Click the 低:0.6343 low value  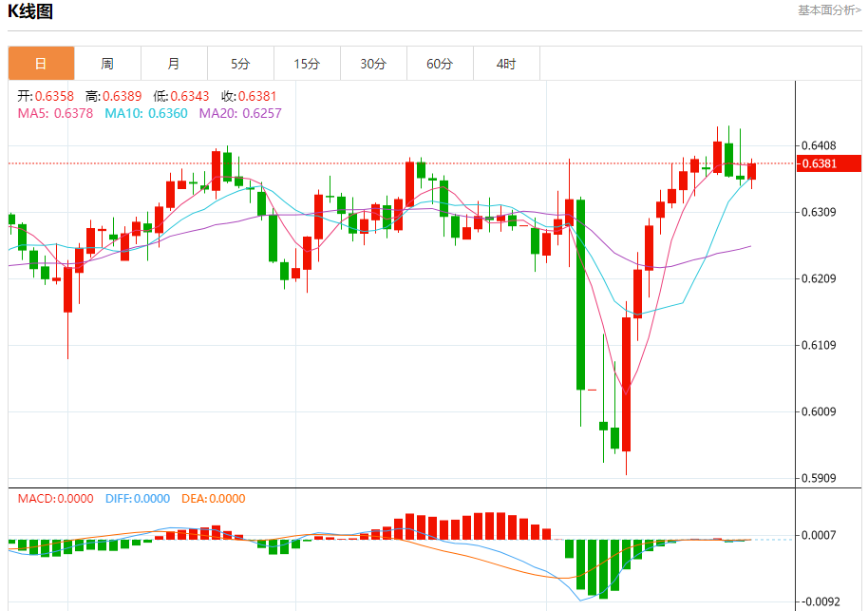pyautogui.click(x=181, y=96)
